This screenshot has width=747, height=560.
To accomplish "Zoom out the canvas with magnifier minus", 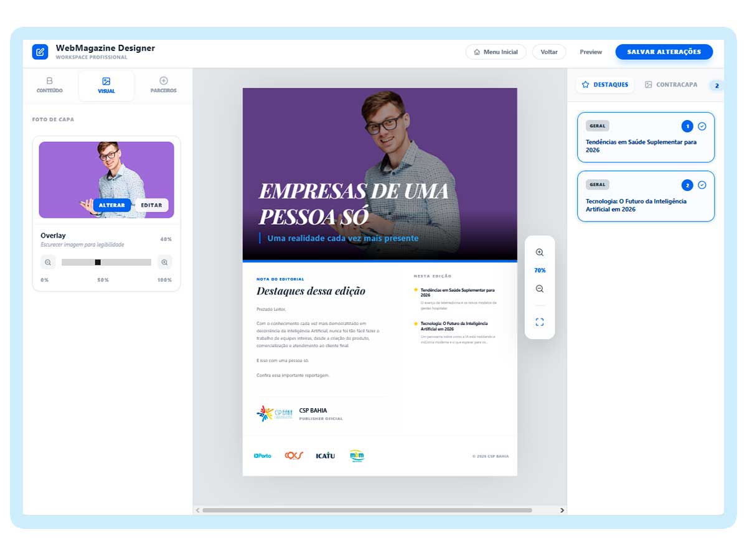I will (540, 289).
